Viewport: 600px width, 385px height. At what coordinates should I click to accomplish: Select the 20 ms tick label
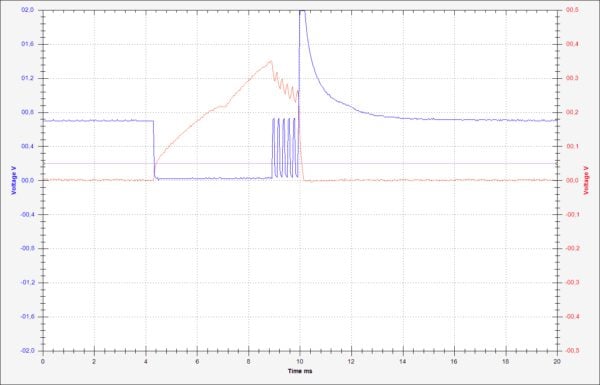[x=557, y=361]
